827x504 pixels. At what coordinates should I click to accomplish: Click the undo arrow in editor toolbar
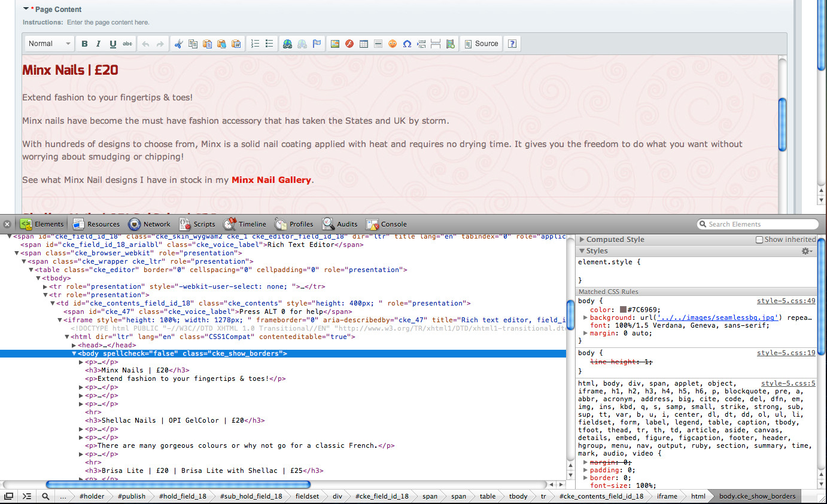(145, 44)
